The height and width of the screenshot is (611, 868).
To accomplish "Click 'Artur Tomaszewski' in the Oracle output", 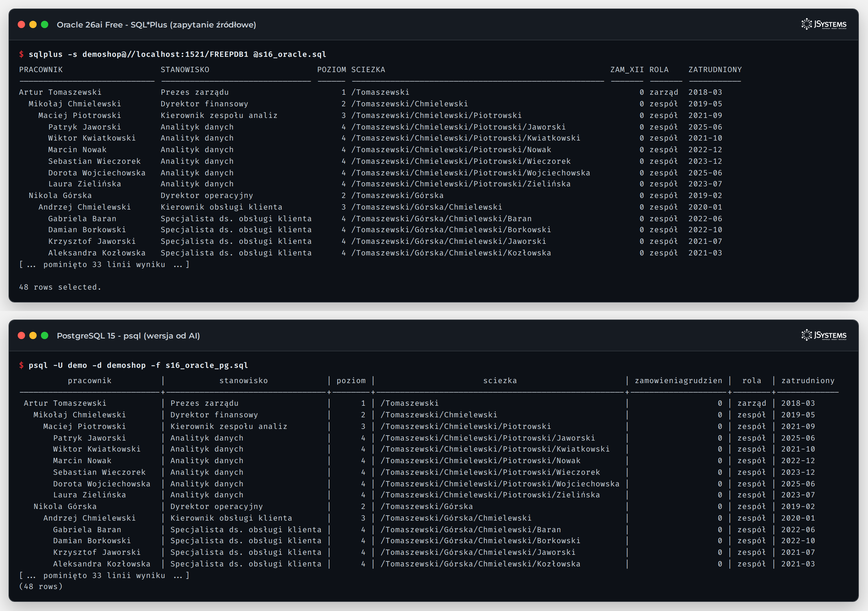I will [60, 92].
